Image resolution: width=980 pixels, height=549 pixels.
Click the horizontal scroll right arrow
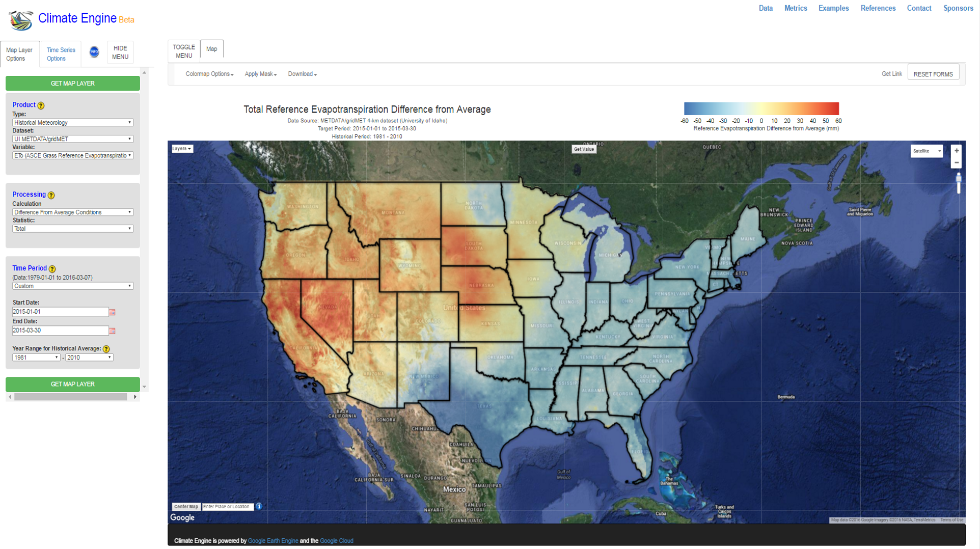[x=135, y=397]
